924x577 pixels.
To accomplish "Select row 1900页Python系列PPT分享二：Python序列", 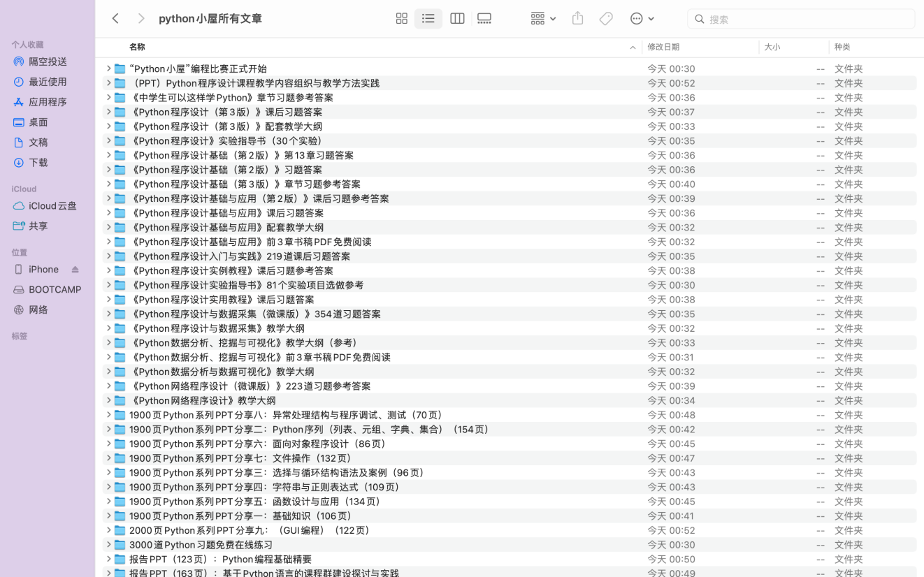I will coord(510,430).
